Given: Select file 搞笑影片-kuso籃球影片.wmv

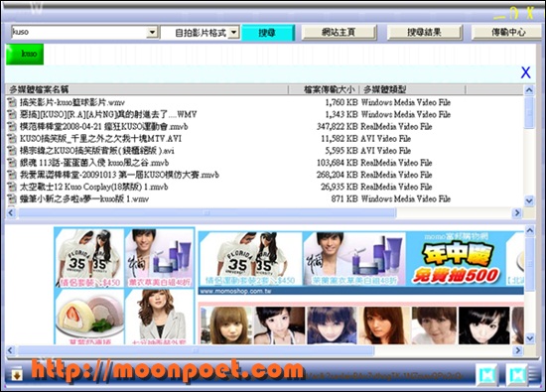Looking at the screenshot, I should (72, 102).
